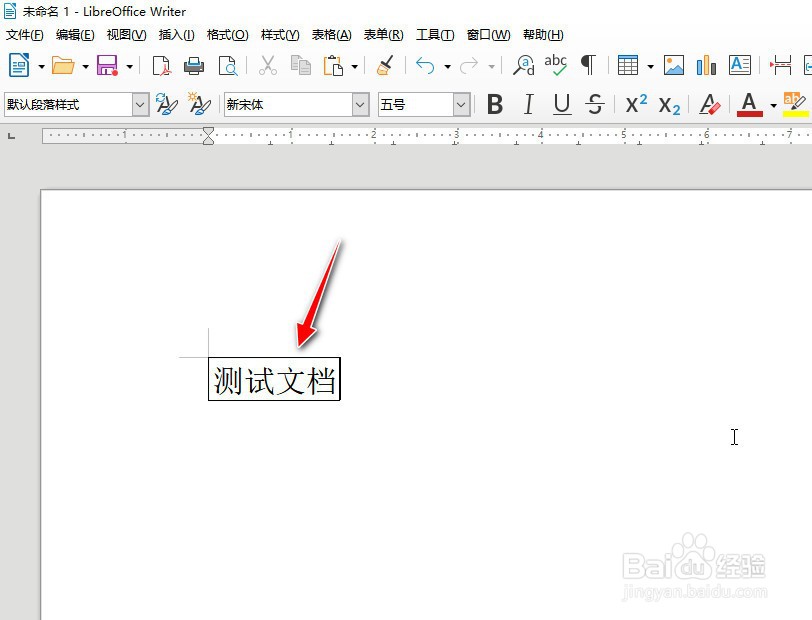The image size is (812, 620).
Task: Expand the font name 新宋体 dropdown
Action: click(361, 104)
